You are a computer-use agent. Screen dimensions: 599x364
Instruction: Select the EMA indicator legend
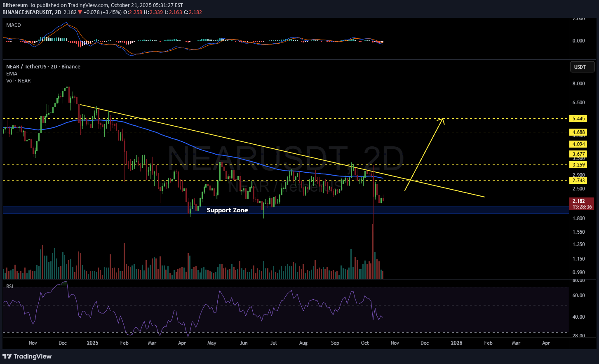coord(12,74)
